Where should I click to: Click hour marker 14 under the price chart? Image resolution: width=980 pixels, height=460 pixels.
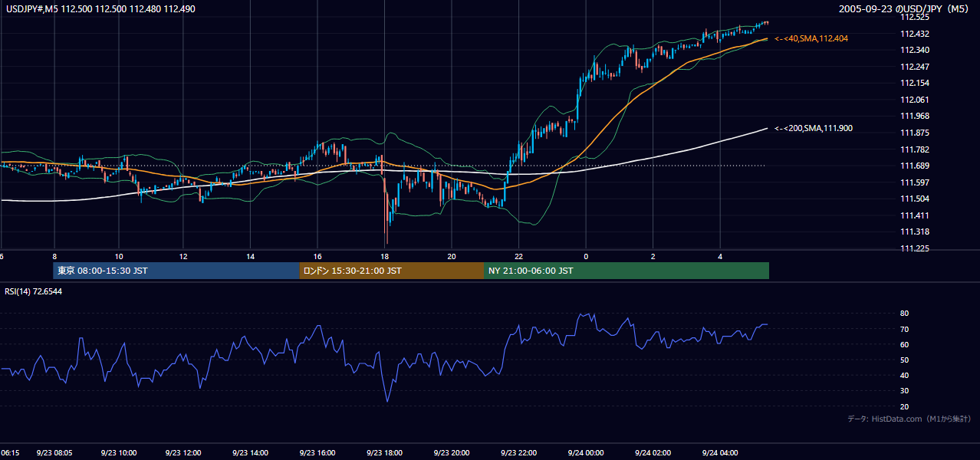coord(251,256)
